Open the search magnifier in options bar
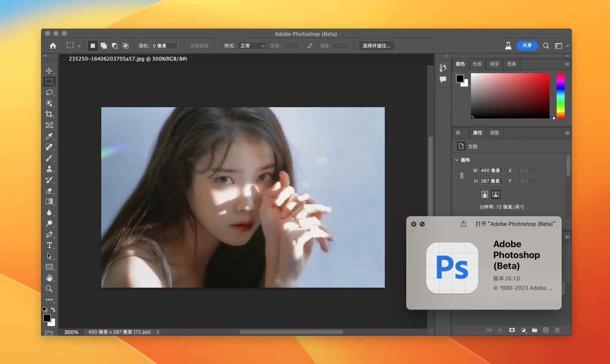Image resolution: width=610 pixels, height=364 pixels. coord(546,46)
